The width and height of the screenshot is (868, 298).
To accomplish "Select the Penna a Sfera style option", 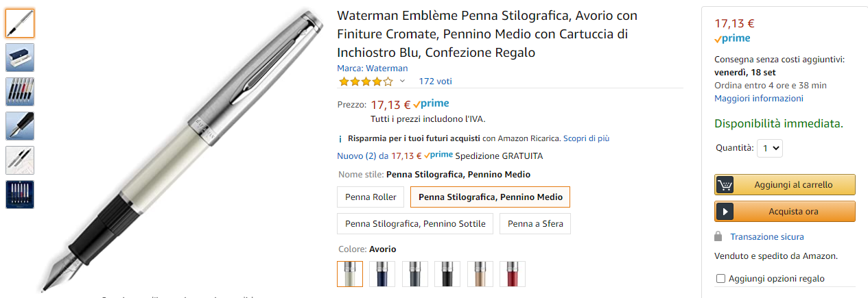I will [535, 224].
